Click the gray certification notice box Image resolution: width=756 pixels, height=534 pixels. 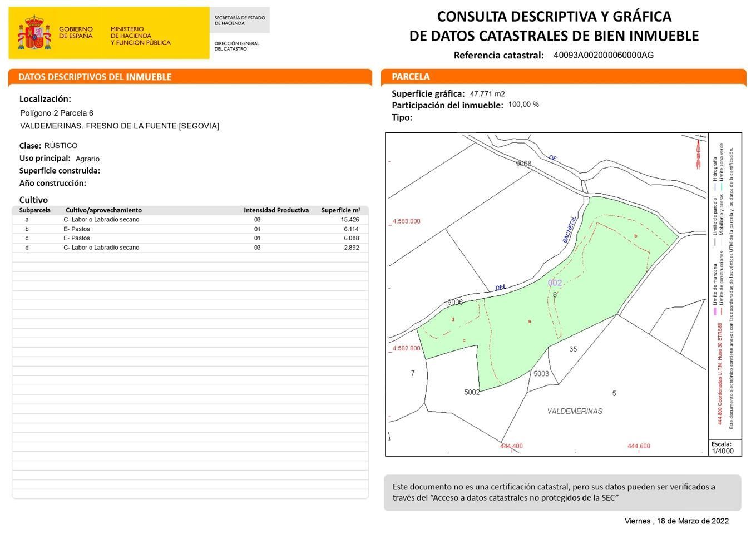(x=562, y=492)
